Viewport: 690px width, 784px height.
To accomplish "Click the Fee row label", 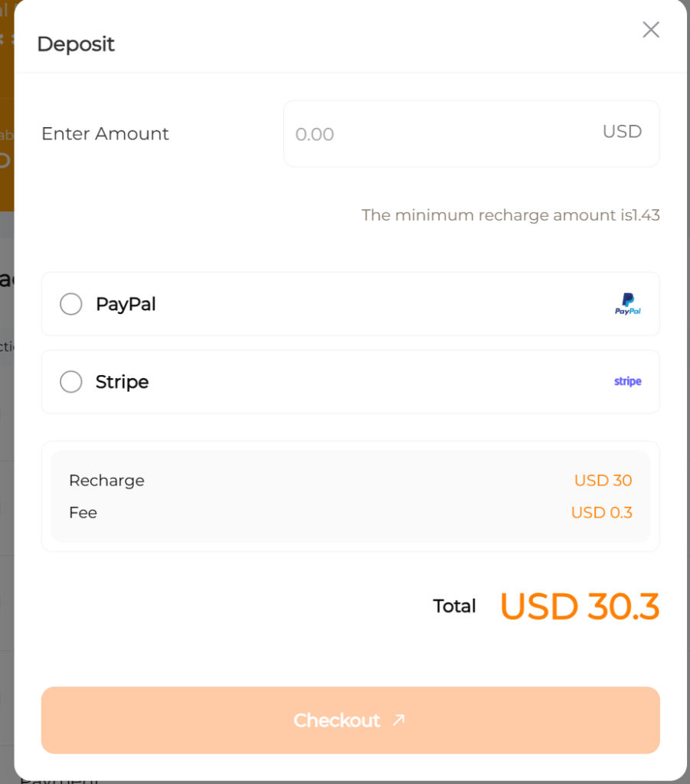I will [x=83, y=513].
